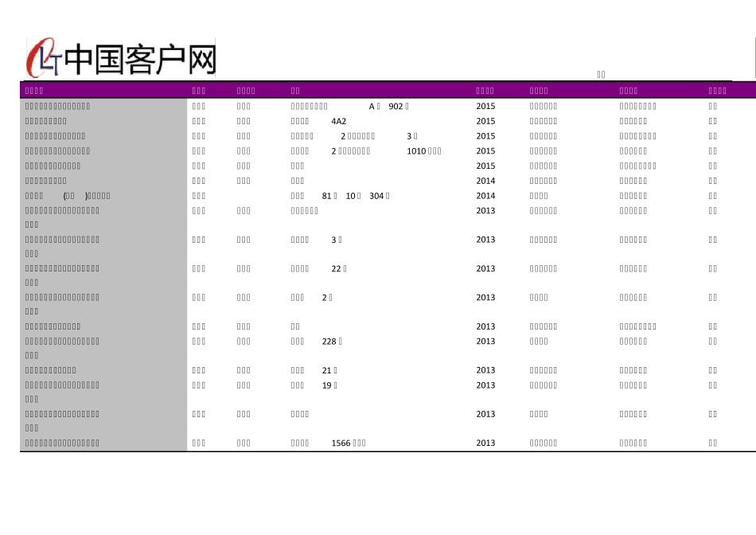
Task: Click the 中国客户网 logo
Action: pos(120,58)
